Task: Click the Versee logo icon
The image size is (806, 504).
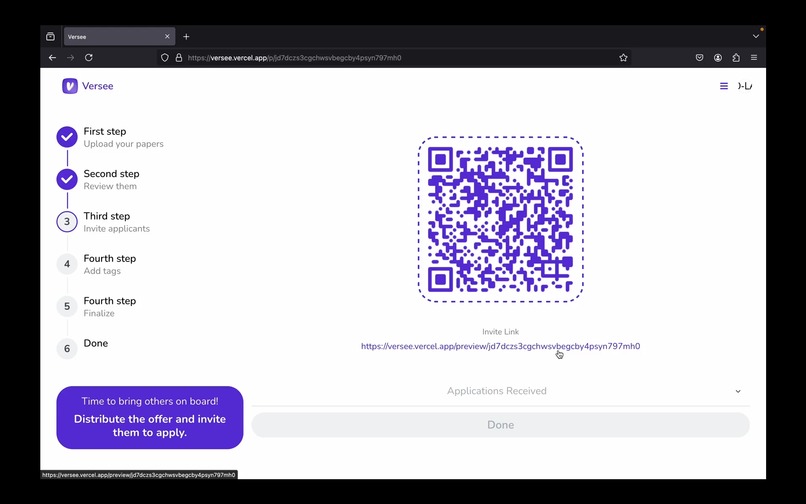Action: pos(69,86)
